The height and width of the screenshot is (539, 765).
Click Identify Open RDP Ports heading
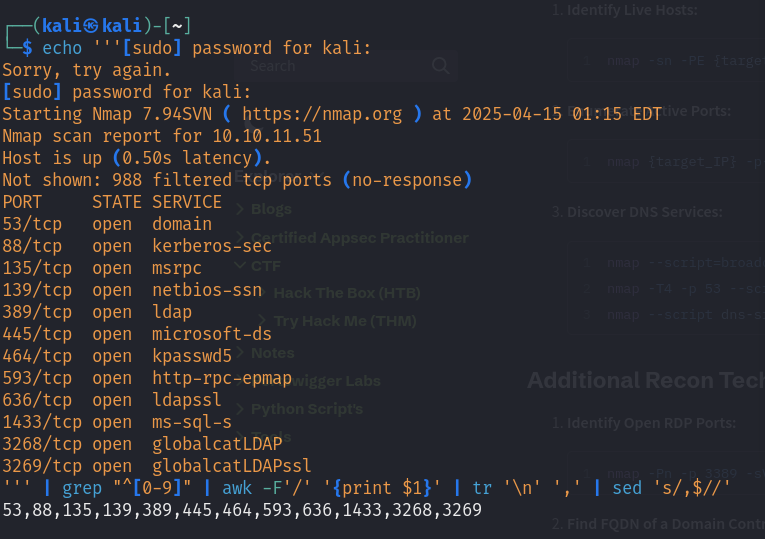point(644,422)
